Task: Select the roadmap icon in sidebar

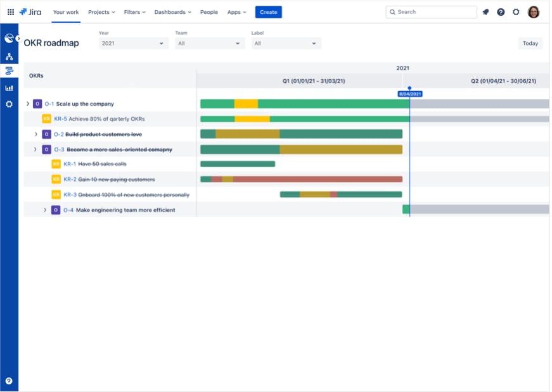Action: click(x=9, y=71)
